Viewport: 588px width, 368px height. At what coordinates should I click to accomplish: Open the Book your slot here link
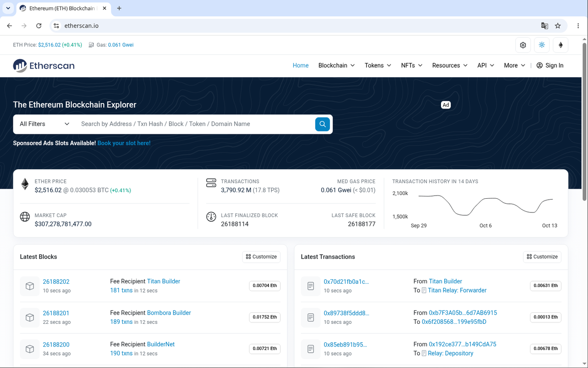[x=124, y=143]
